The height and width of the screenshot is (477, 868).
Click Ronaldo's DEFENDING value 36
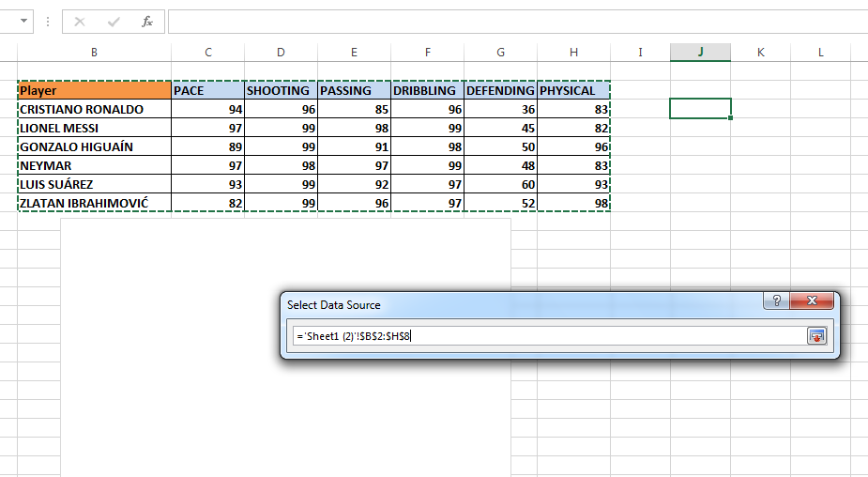500,109
